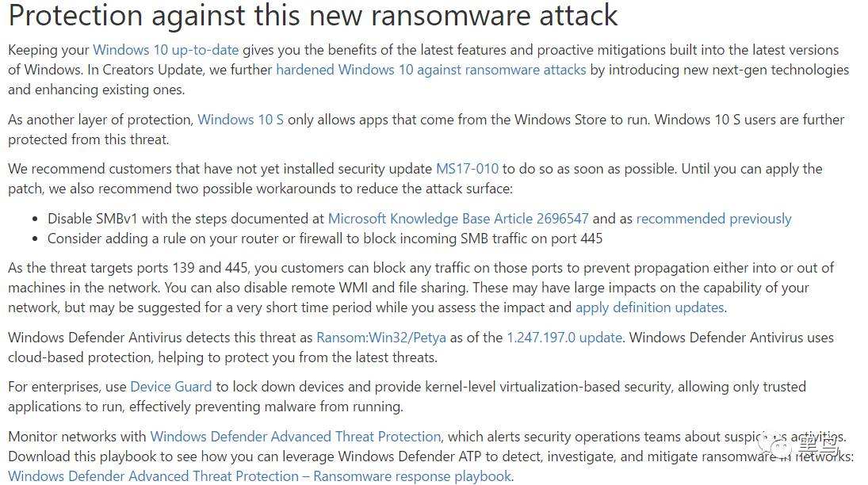868x485 pixels.
Task: Click the 'apply definition updates' link
Action: click(x=650, y=307)
